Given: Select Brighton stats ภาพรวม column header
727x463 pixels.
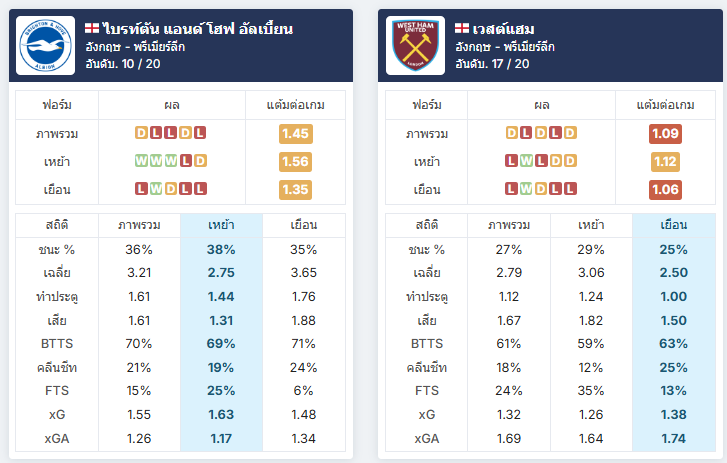Looking at the screenshot, I should coord(139,225).
